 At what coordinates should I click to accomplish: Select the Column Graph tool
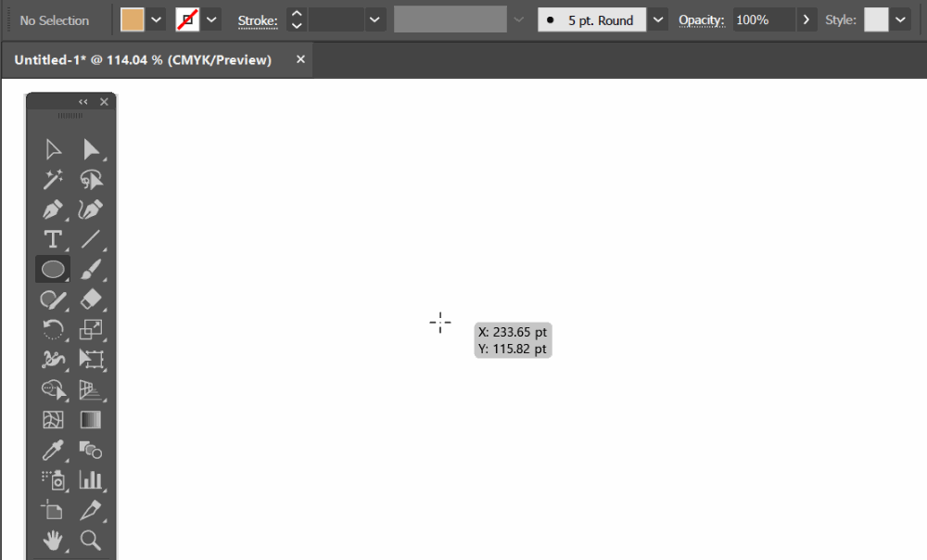point(91,479)
